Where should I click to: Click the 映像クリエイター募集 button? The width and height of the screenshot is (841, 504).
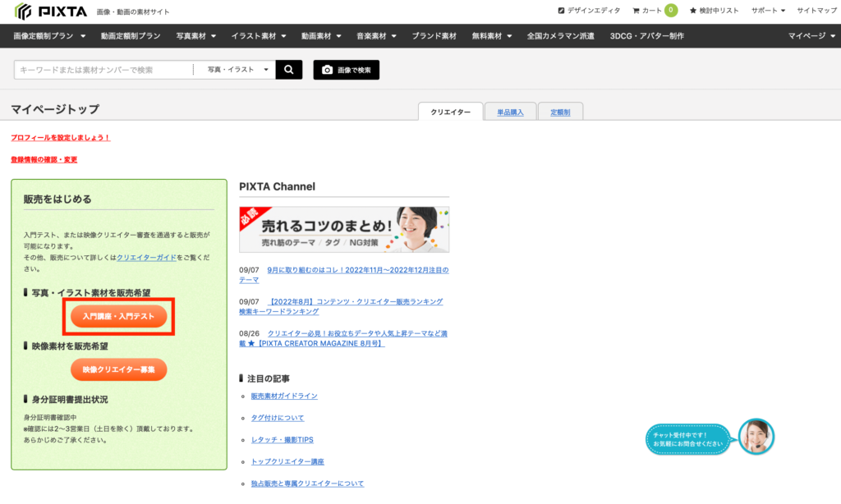point(118,369)
